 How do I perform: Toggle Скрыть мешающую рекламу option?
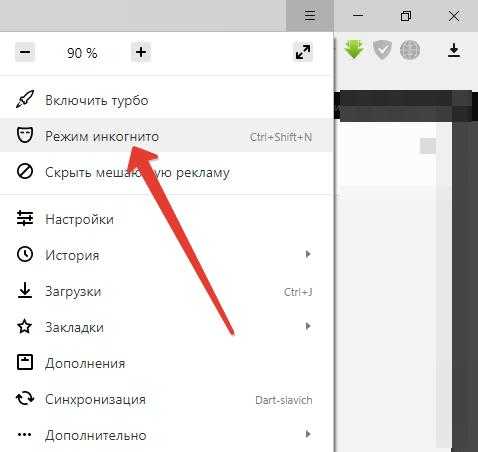166,172
